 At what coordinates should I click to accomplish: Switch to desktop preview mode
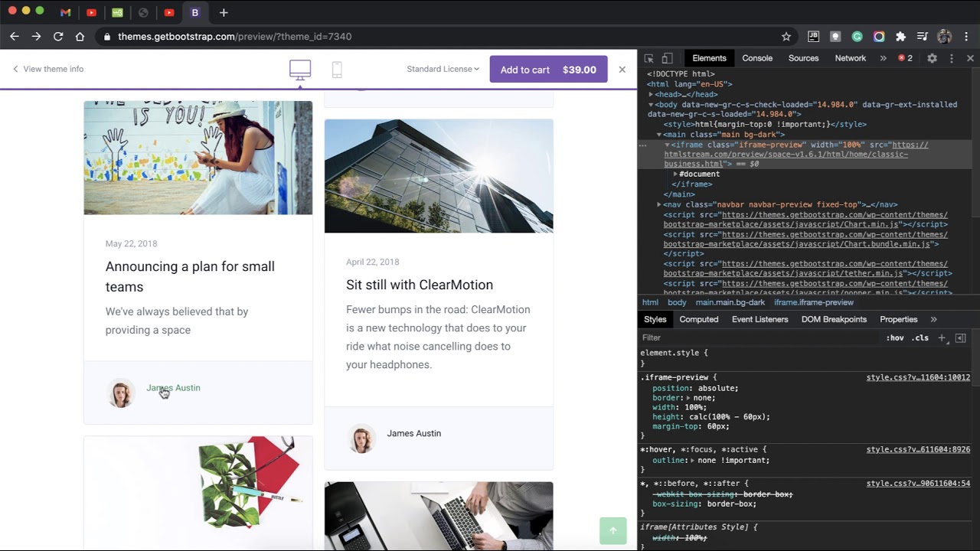pos(300,70)
